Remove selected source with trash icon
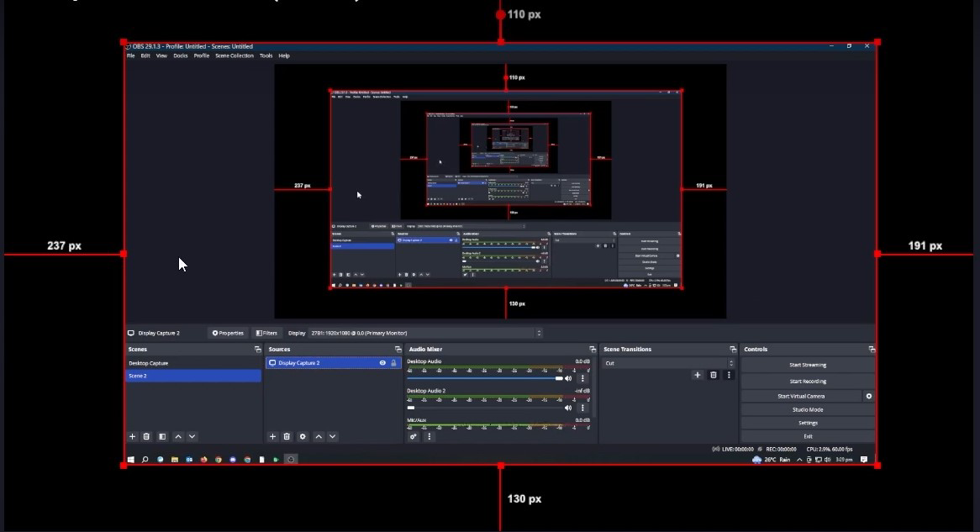The width and height of the screenshot is (980, 532). (287, 436)
